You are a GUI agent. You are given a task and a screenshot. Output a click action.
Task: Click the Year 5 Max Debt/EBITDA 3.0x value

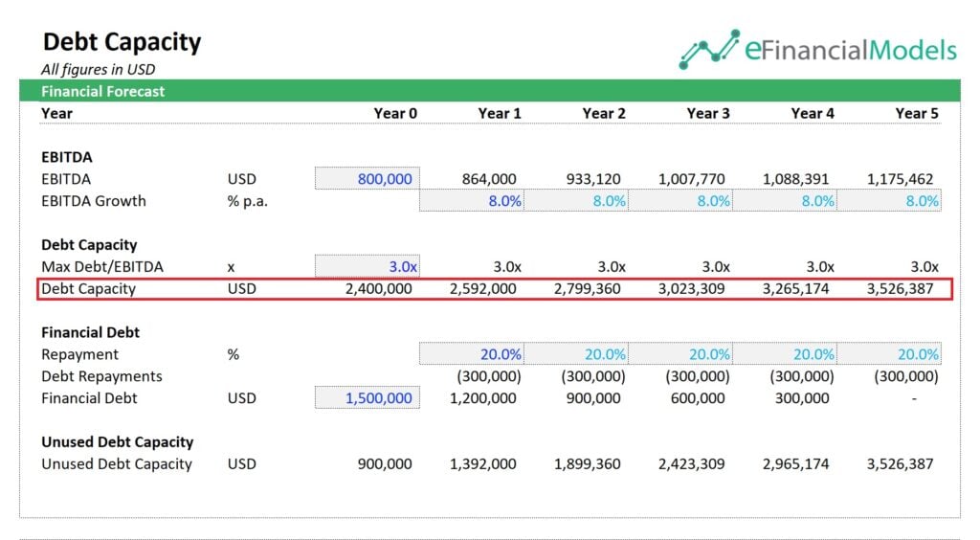[924, 267]
